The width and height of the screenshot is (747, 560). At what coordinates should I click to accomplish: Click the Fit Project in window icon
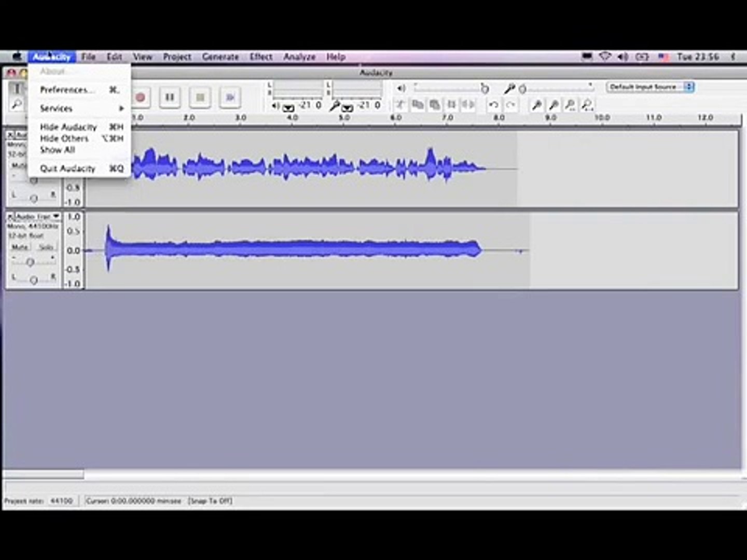(587, 105)
